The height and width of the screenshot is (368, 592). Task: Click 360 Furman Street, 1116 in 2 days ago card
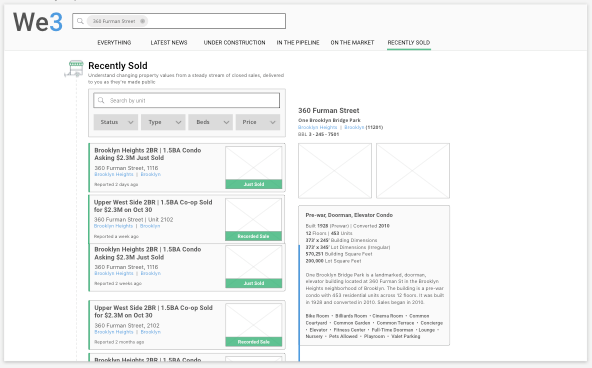[126, 168]
